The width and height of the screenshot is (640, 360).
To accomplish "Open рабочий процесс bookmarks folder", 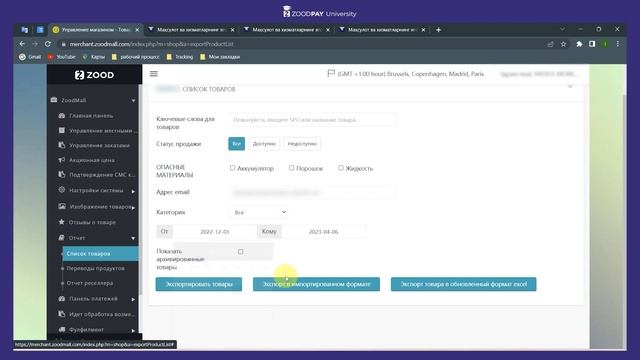I will tap(136, 57).
